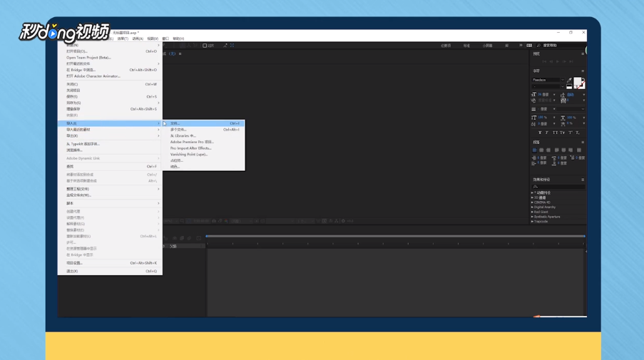Screen dimensions: 644x360
Task: Choose 文件... in the import submenu
Action: click(204, 123)
